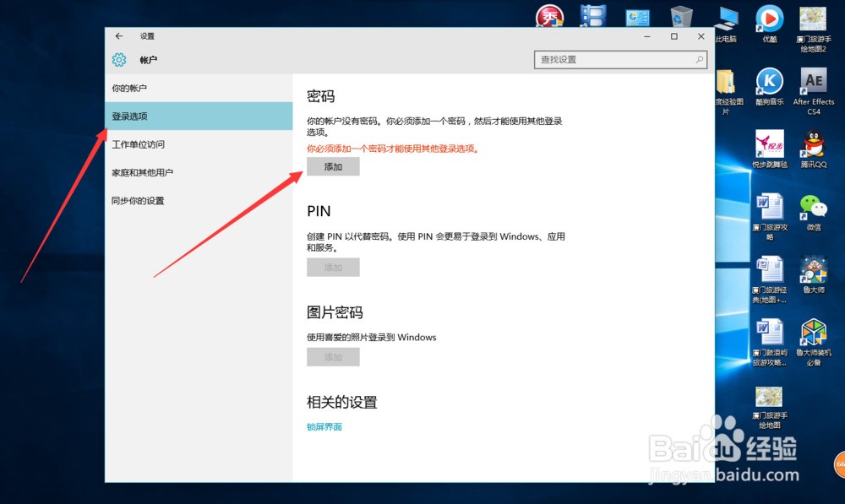Launch the Tencent QQ desktop icon
Viewport: 845px width, 504px height.
coord(813,149)
